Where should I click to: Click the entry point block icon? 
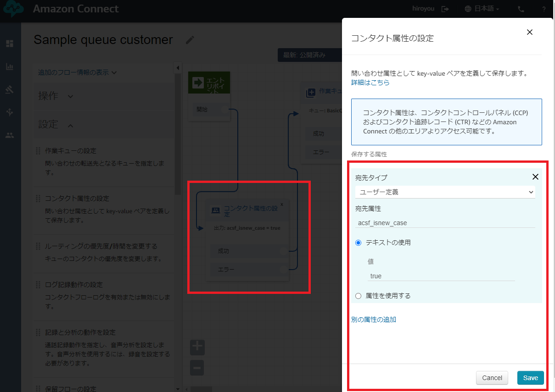pos(198,83)
